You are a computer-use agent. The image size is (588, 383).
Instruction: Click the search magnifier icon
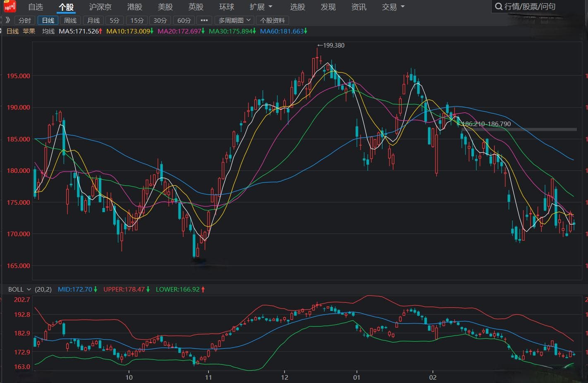point(499,7)
